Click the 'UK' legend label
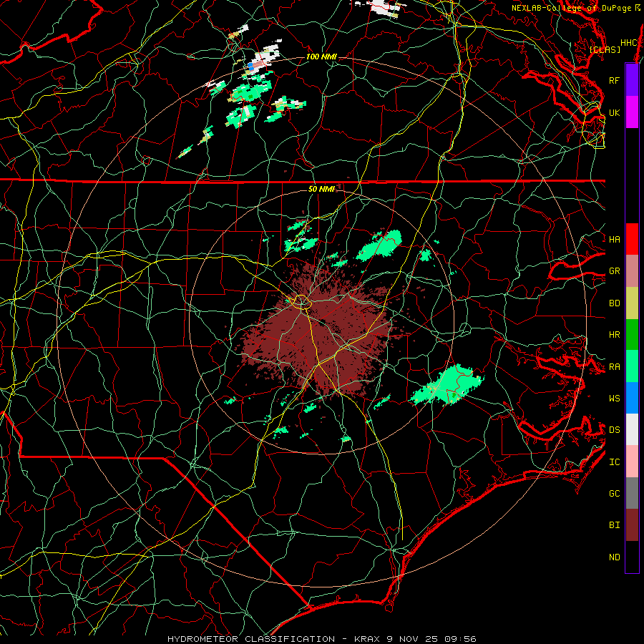The width and height of the screenshot is (644, 644). click(x=614, y=112)
